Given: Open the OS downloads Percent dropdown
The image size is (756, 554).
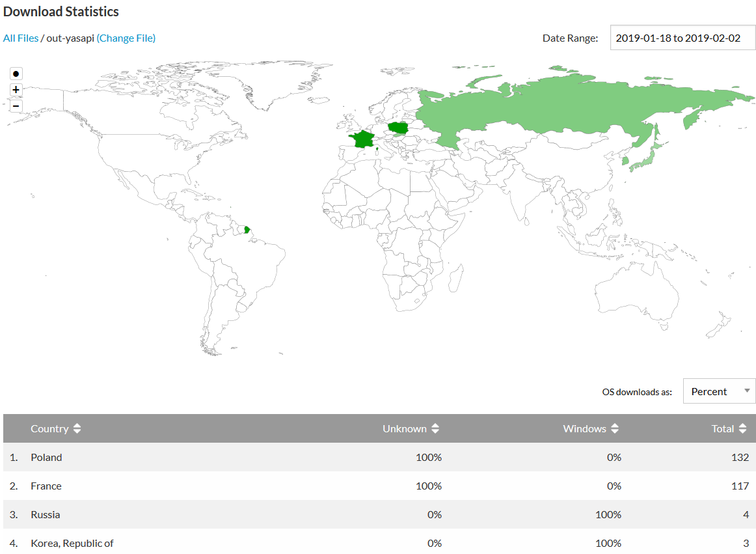Looking at the screenshot, I should click(719, 391).
